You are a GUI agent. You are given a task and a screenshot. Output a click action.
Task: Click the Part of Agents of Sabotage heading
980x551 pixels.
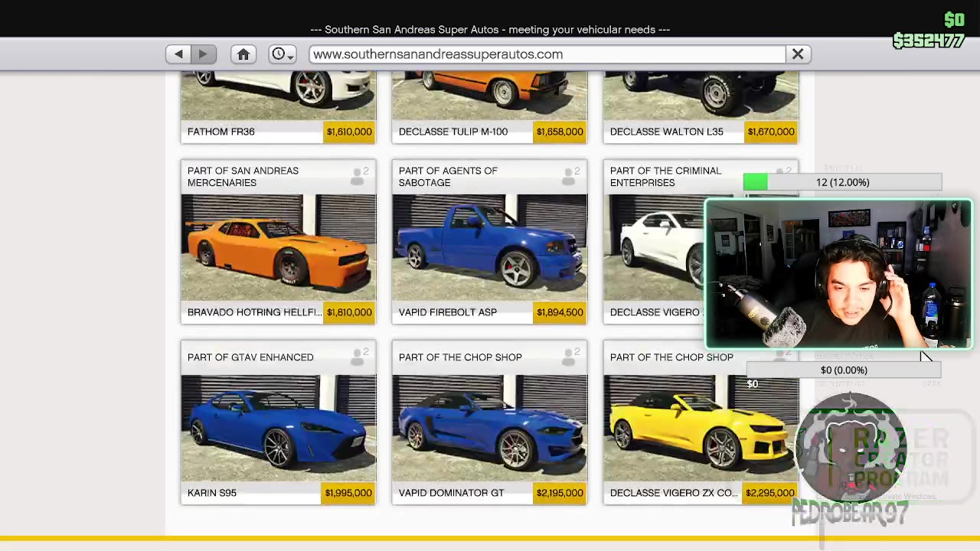(x=448, y=177)
